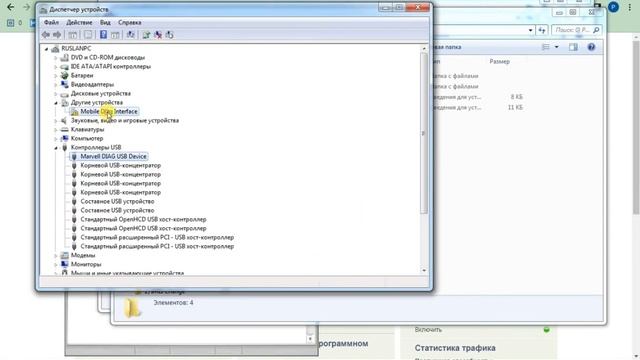Screen dimensions: 640x360
Task: Click the Видеоадаптеры category icon
Action: [x=64, y=84]
